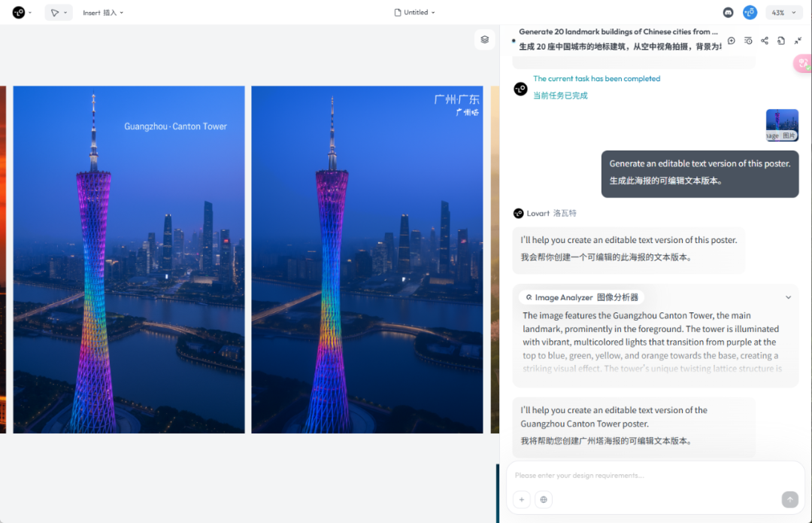812x523 pixels.
Task: Open the Untitled file name dropdown
Action: pyautogui.click(x=414, y=13)
